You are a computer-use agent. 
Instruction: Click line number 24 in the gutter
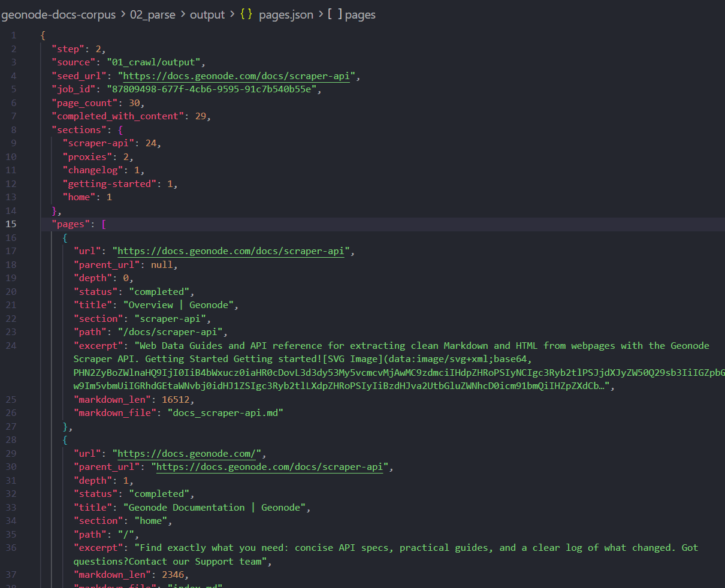pyautogui.click(x=11, y=346)
